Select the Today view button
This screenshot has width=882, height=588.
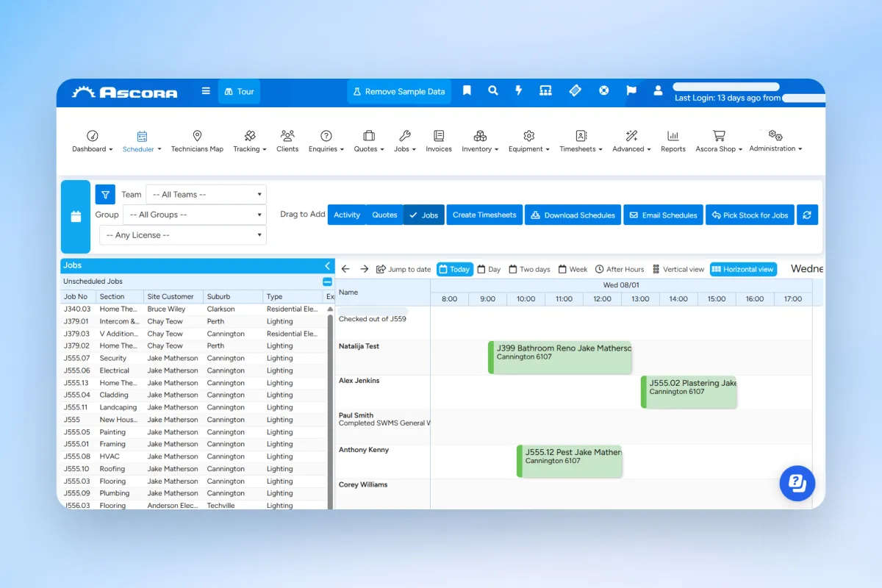(454, 269)
